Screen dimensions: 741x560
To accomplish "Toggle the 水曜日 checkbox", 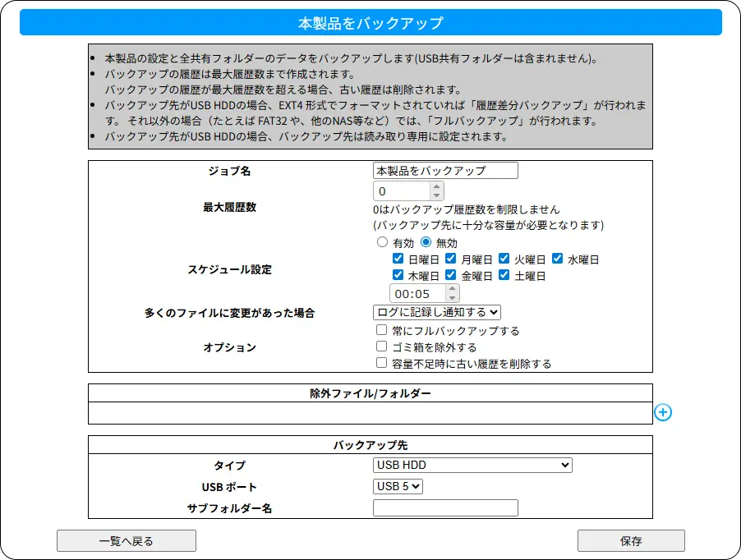I will tap(557, 259).
